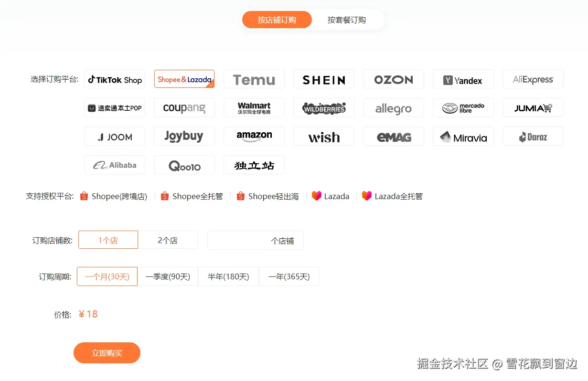
Task: Choose the 一年(365天) subscription period
Action: tap(289, 276)
